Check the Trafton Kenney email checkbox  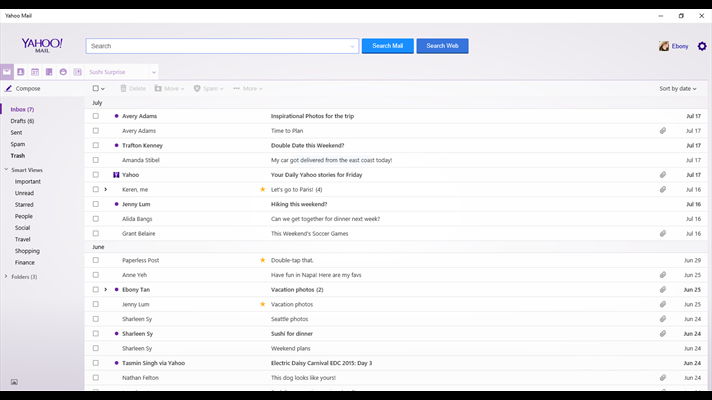click(x=95, y=145)
